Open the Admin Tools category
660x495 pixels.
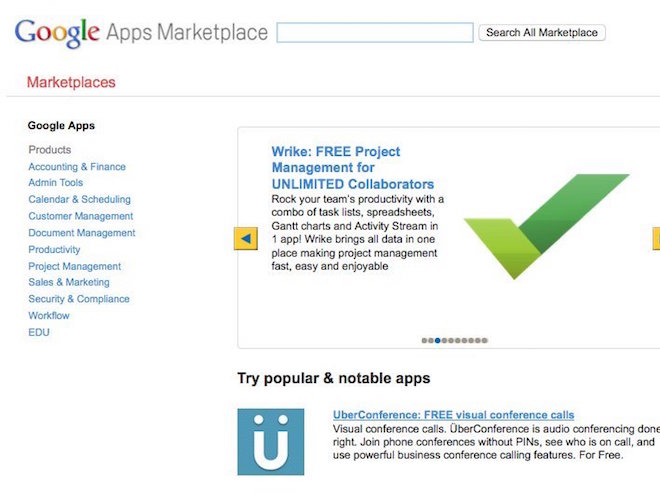click(56, 183)
